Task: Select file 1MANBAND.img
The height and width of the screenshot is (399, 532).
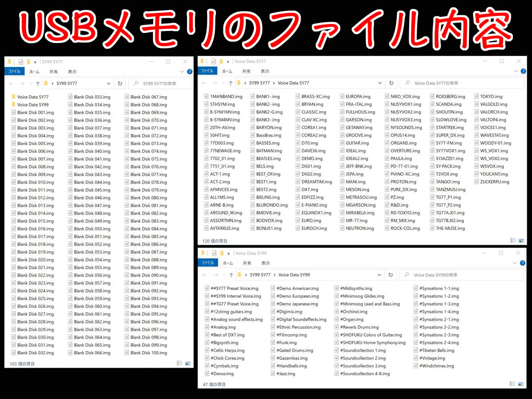Action: [x=223, y=96]
